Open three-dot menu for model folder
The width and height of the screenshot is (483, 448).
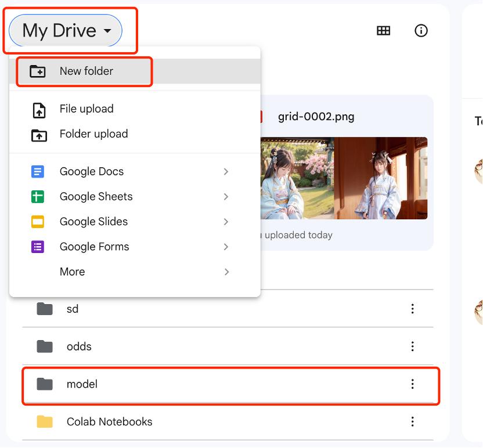point(412,384)
